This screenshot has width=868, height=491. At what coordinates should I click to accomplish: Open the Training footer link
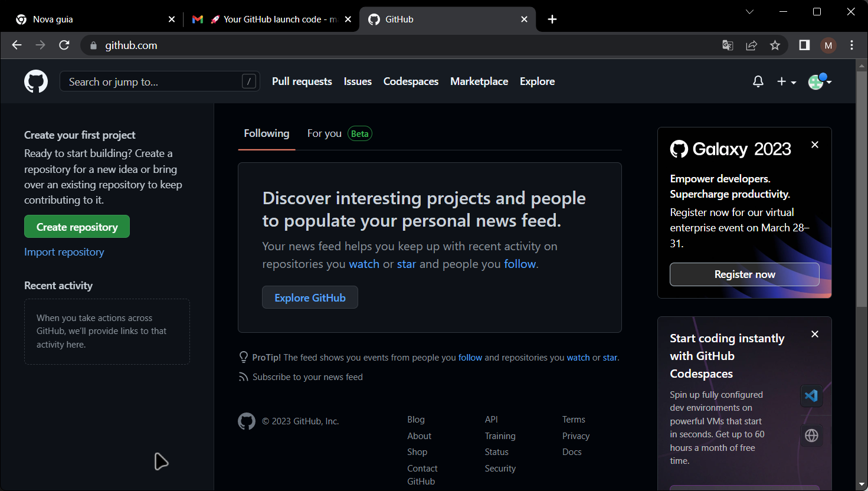[500, 436]
